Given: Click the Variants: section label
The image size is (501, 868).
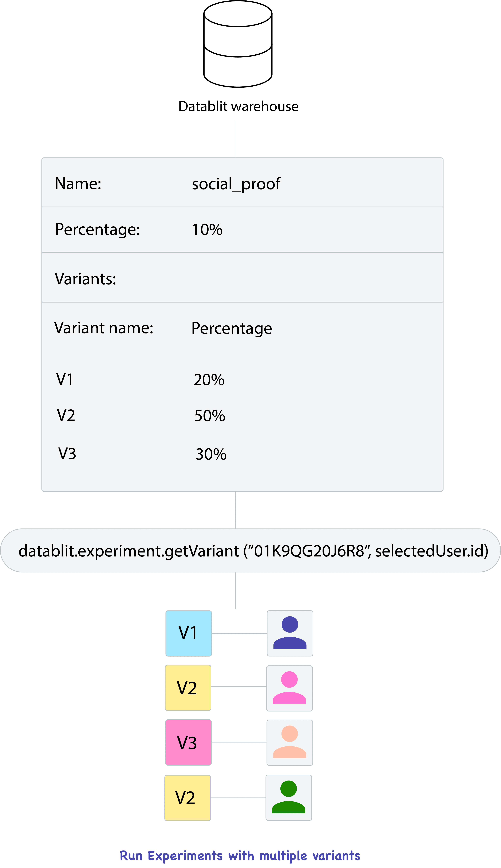Looking at the screenshot, I should (x=85, y=279).
